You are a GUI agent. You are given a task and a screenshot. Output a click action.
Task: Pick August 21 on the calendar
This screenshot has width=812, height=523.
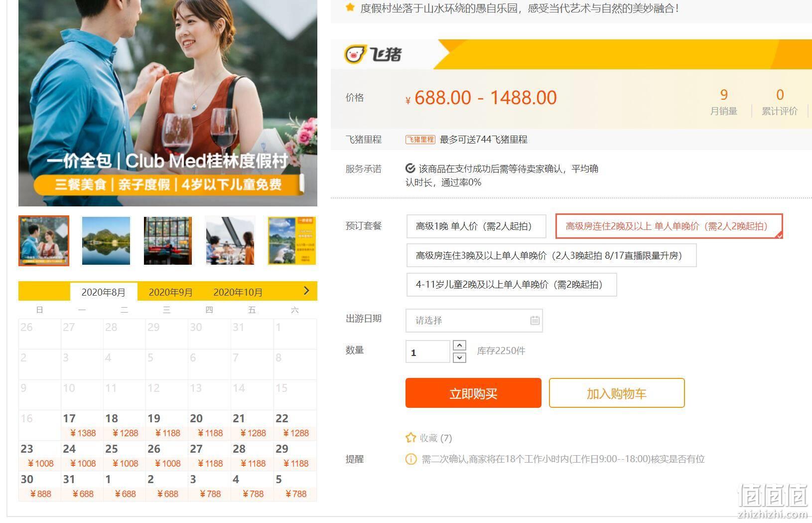(x=252, y=425)
